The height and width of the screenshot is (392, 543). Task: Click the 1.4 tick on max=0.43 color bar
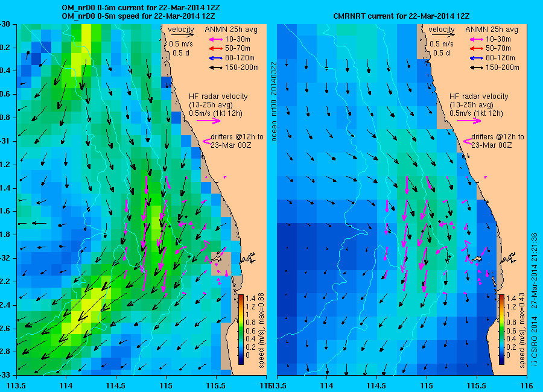coord(511,299)
